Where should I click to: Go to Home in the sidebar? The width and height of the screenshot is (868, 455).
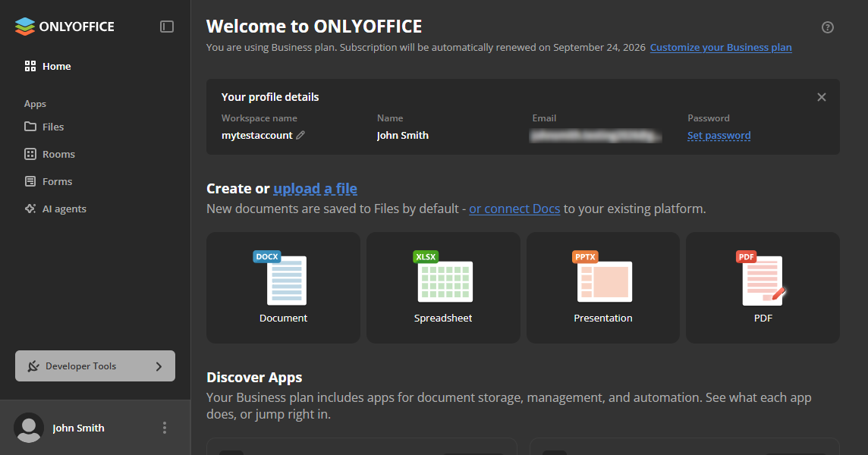point(48,67)
